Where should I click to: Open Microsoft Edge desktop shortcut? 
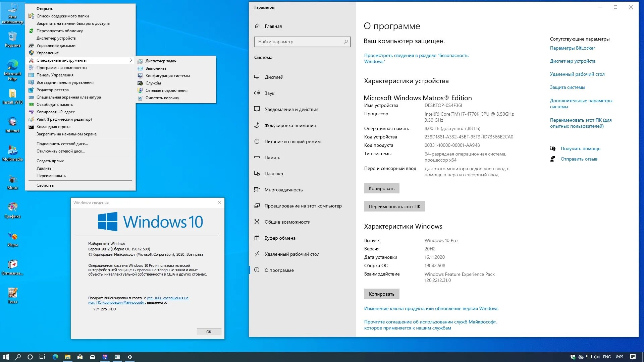tap(12, 70)
